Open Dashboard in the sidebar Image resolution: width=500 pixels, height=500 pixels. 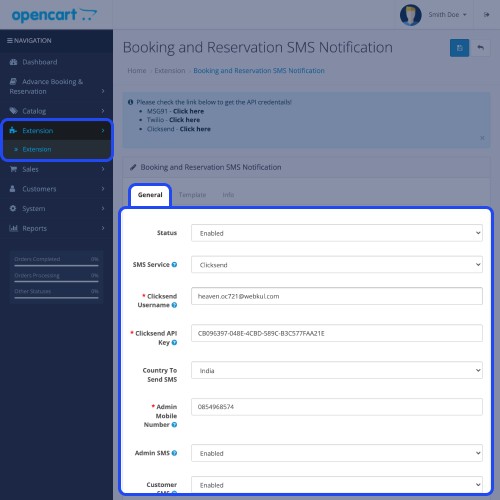click(56, 62)
